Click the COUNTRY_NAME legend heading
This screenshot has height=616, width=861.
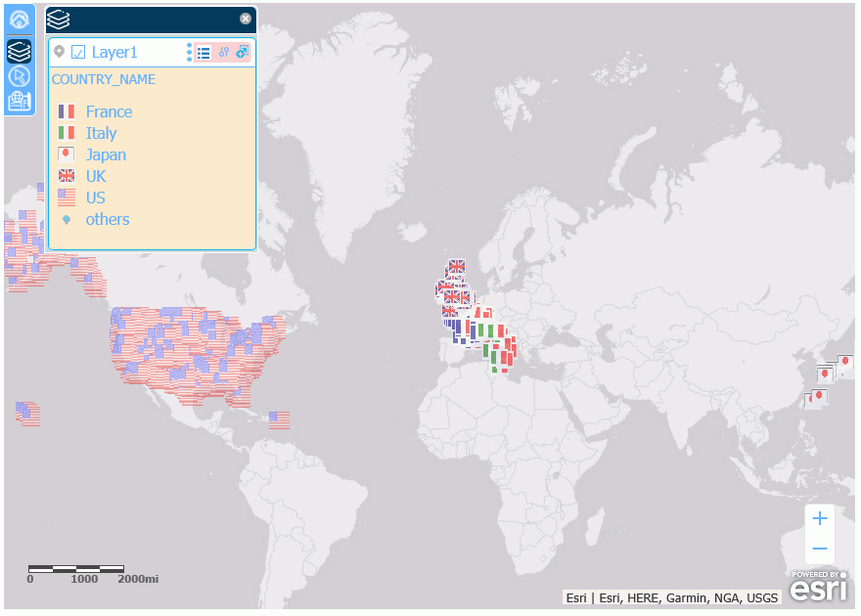[104, 79]
